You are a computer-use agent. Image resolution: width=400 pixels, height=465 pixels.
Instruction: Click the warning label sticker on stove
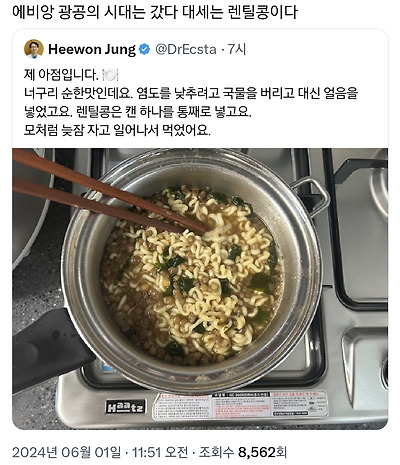click(x=240, y=406)
